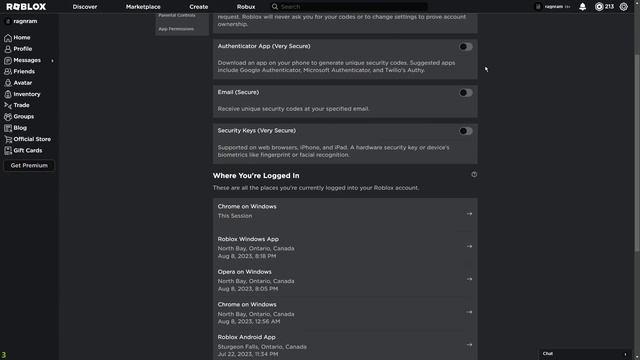Click 'Where You're Logged In' heading
This screenshot has height=360, width=640.
(256, 176)
